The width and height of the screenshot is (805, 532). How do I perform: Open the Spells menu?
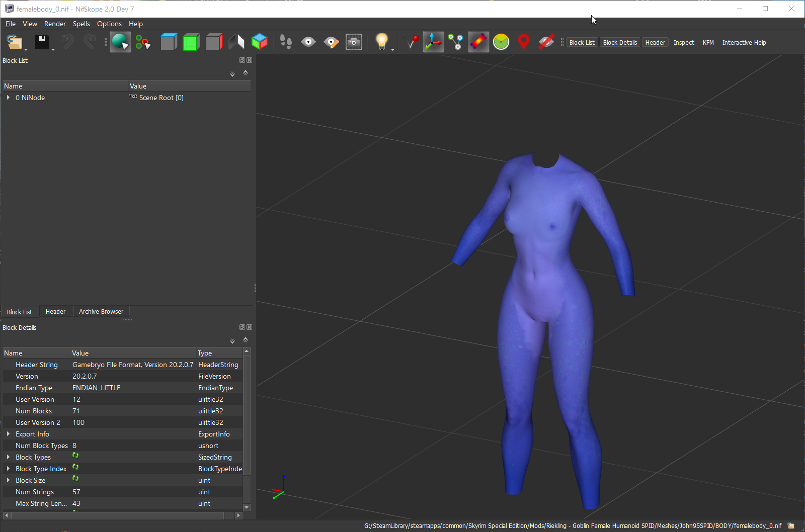click(x=81, y=24)
